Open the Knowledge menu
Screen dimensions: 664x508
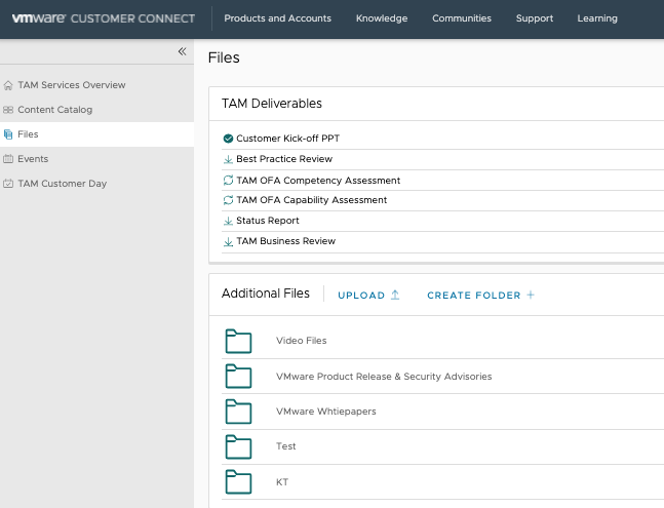point(381,18)
